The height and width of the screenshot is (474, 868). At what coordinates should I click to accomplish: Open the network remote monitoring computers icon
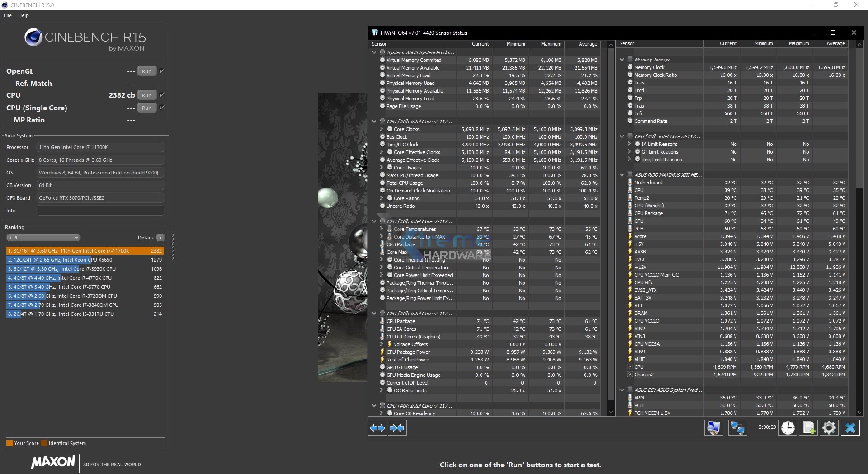[737, 428]
